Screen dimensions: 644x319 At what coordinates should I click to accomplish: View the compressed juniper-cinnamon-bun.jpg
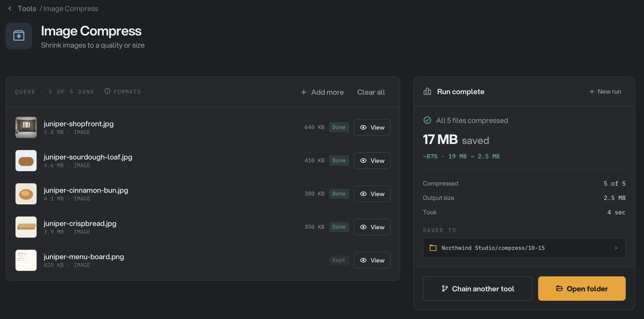pos(372,194)
